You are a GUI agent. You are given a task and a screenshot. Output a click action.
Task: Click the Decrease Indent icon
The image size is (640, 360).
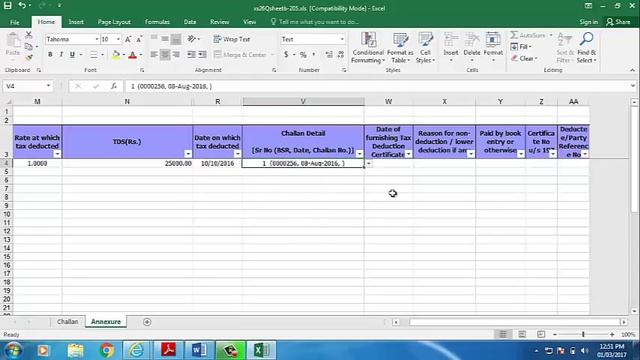[x=191, y=54]
